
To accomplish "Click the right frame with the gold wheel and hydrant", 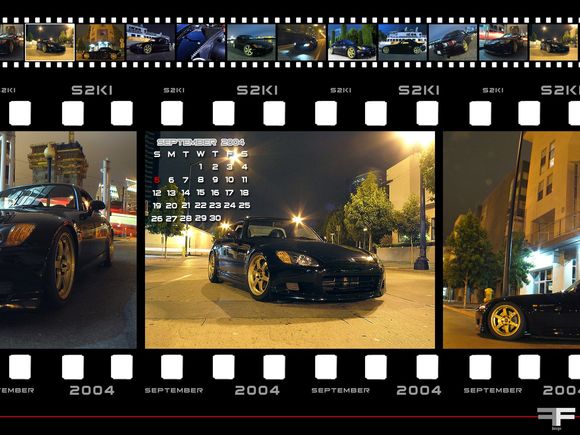I will [x=512, y=240].
